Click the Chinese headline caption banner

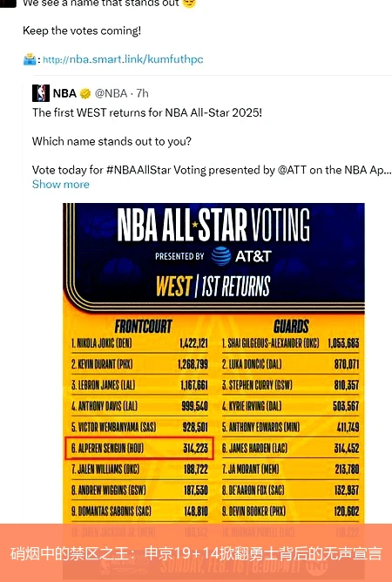tap(196, 552)
